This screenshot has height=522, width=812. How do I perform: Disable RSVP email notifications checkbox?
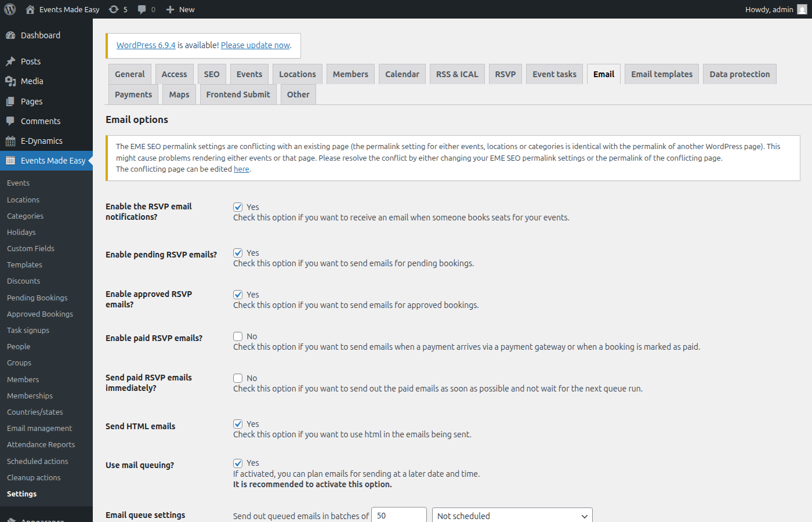238,206
